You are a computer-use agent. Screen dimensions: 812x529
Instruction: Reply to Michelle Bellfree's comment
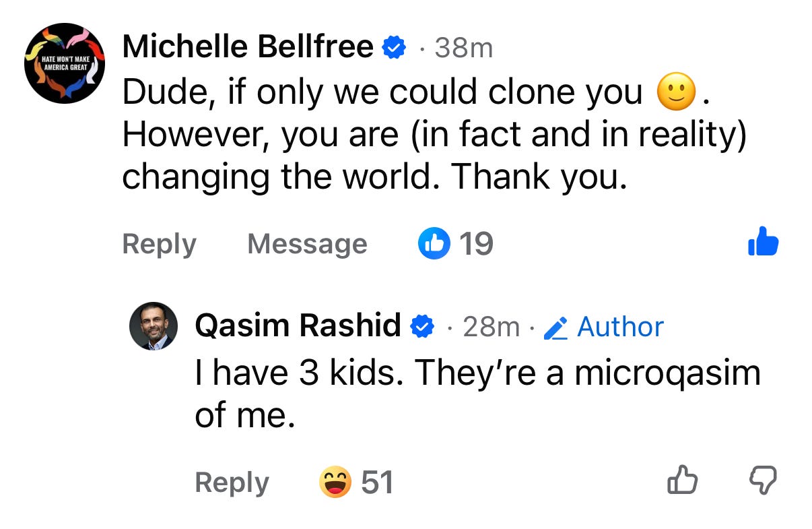tap(159, 244)
